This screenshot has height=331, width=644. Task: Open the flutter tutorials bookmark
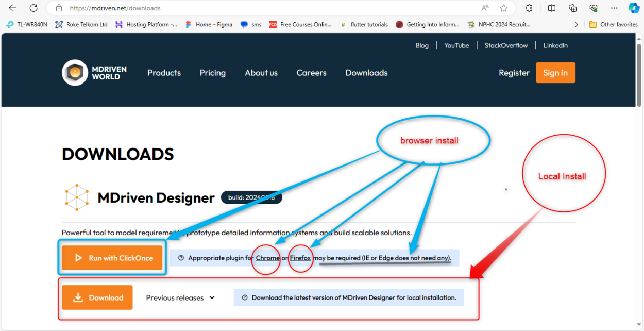coord(364,24)
